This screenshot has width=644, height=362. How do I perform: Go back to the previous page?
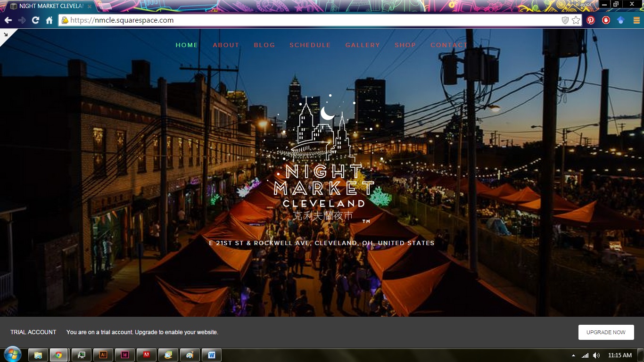[x=8, y=20]
